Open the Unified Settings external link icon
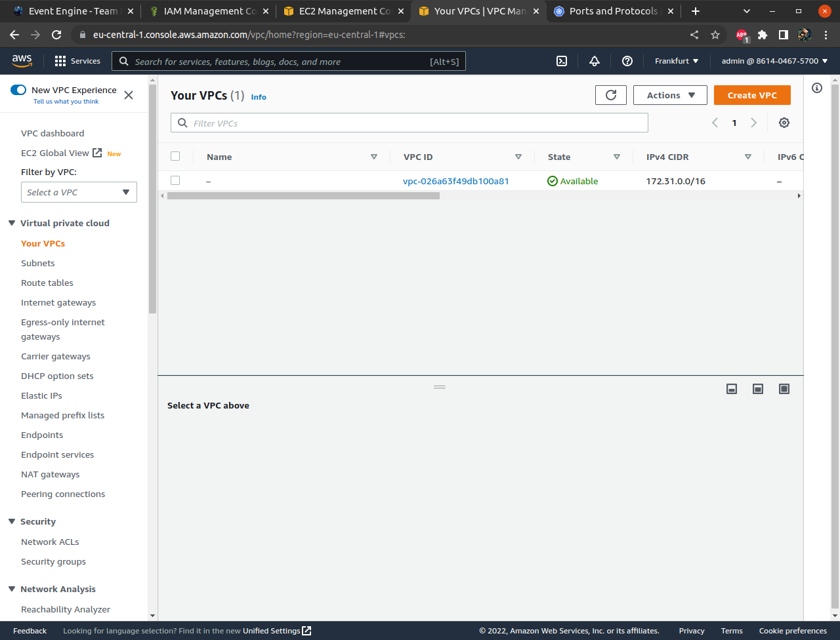 pyautogui.click(x=306, y=631)
